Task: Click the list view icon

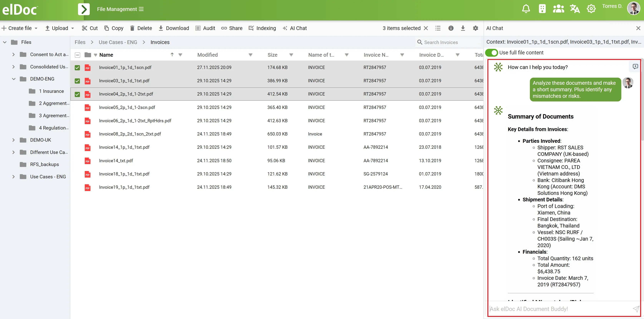Action: click(x=437, y=28)
